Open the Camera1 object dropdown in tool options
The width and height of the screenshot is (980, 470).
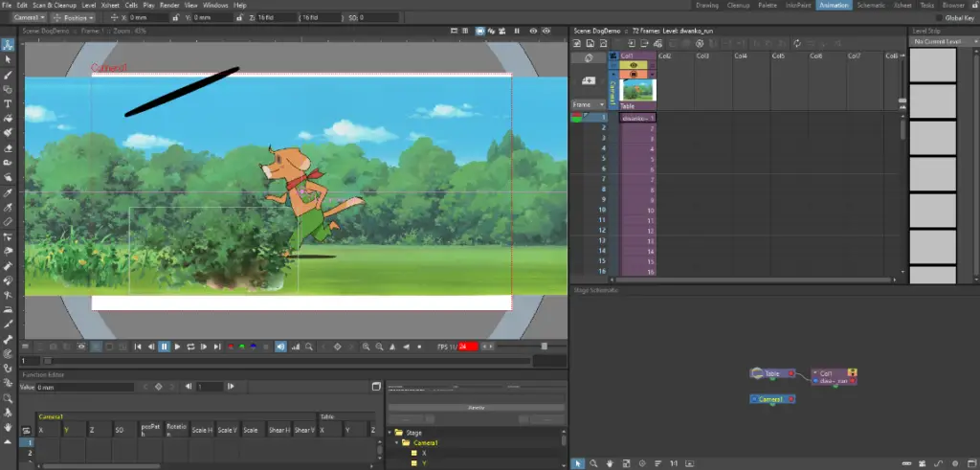click(30, 18)
